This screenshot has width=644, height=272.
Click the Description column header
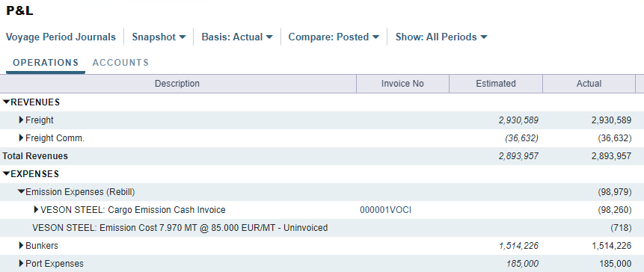pyautogui.click(x=177, y=84)
